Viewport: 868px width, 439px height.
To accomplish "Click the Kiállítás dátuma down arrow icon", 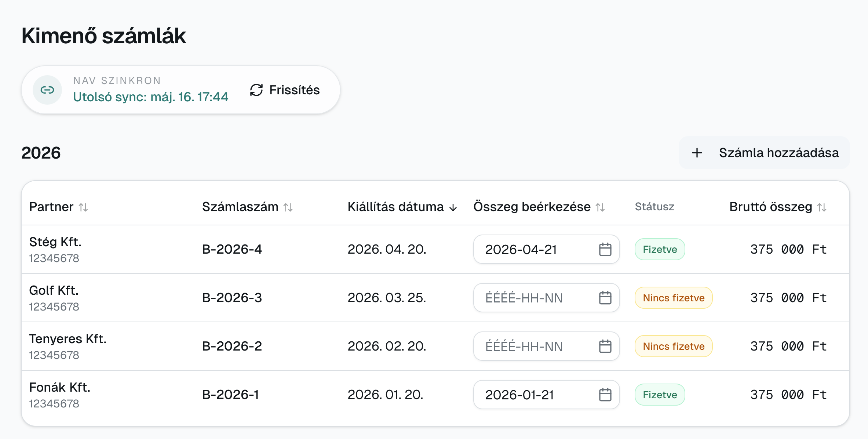I will tap(453, 207).
